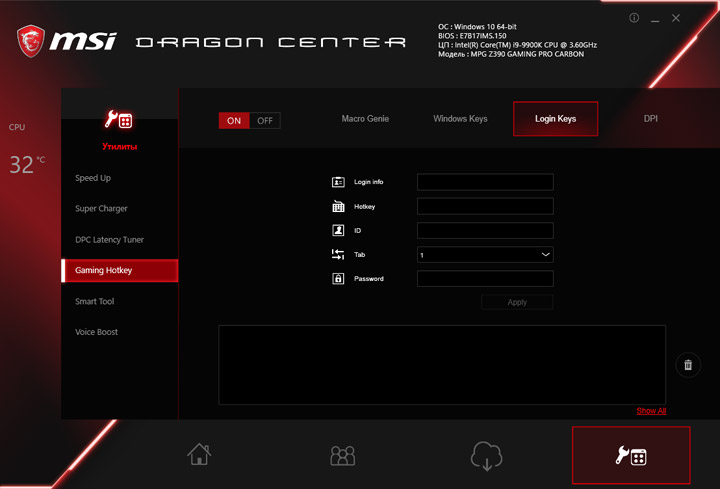720x489 pixels.
Task: Click the Utilities wrench icon in the sidebar
Action: (x=119, y=120)
